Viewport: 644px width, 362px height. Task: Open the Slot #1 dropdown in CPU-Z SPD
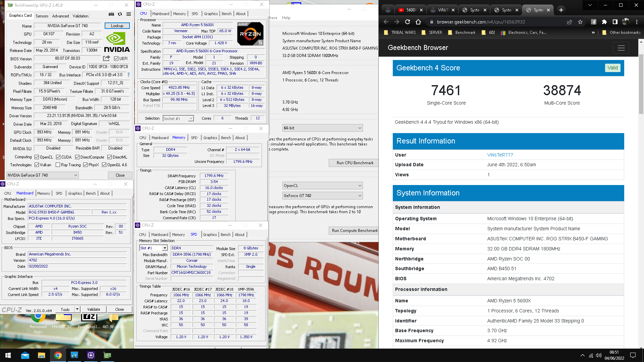(x=153, y=248)
